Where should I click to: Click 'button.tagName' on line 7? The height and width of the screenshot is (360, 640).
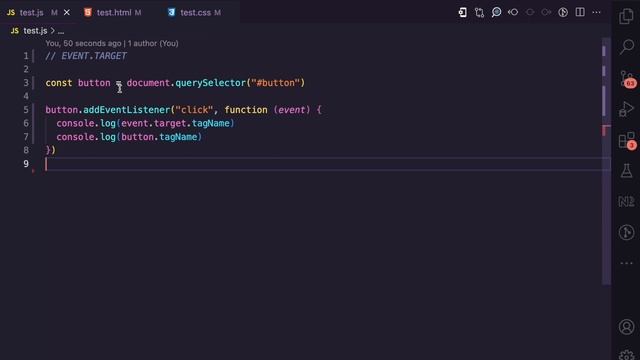(x=159, y=137)
